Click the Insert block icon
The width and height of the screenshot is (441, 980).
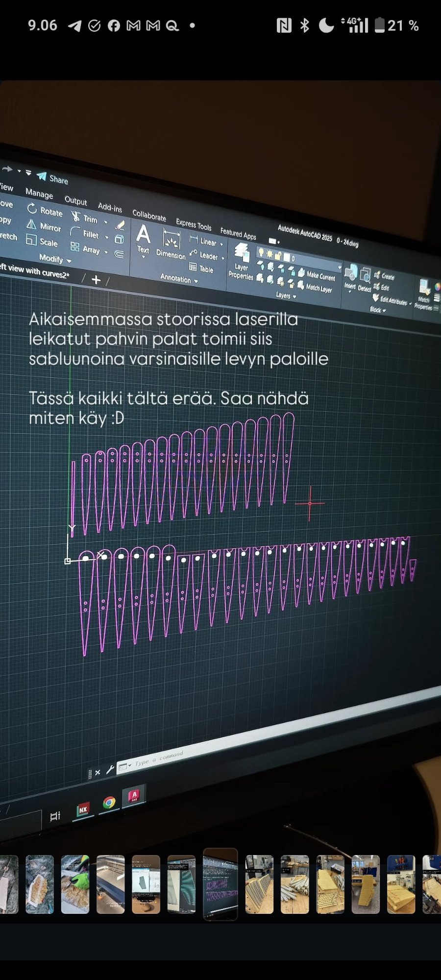[x=350, y=277]
